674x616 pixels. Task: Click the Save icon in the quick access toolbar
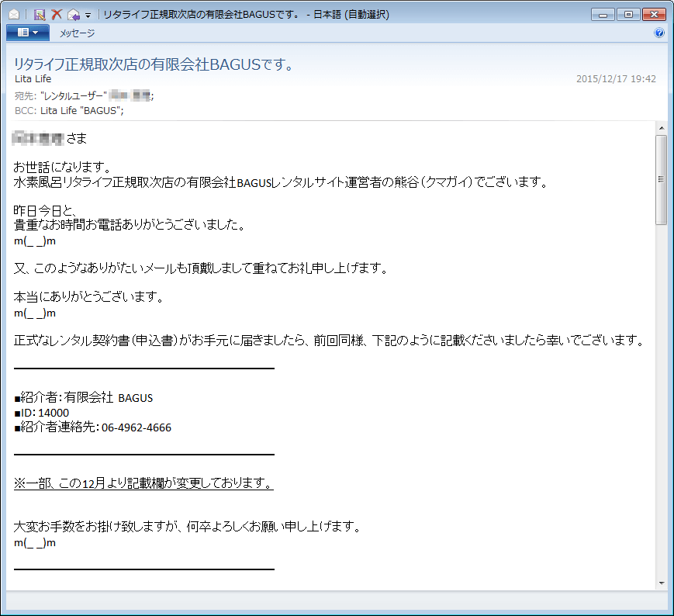coord(40,15)
